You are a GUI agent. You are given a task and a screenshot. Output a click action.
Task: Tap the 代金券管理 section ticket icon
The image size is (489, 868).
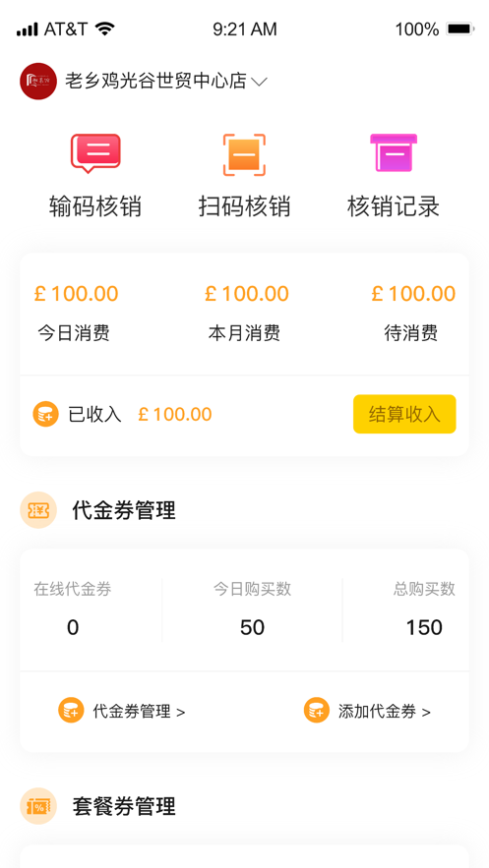click(38, 510)
